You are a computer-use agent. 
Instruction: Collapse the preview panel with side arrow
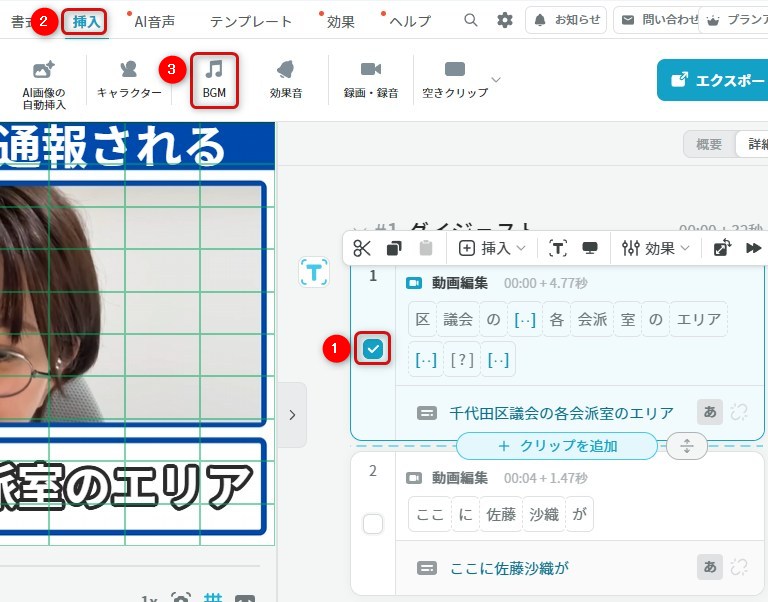pos(291,414)
